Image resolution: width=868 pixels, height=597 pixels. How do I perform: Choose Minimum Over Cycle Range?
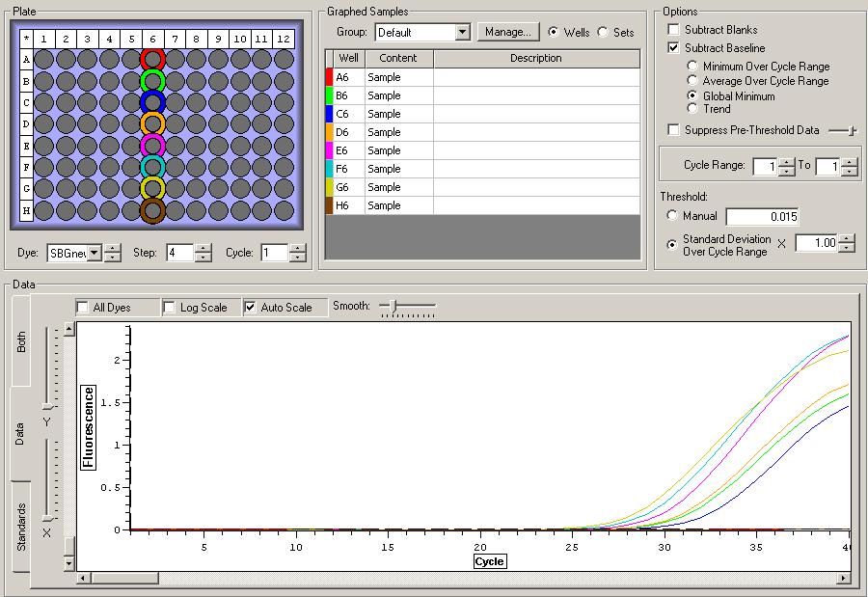(x=692, y=66)
